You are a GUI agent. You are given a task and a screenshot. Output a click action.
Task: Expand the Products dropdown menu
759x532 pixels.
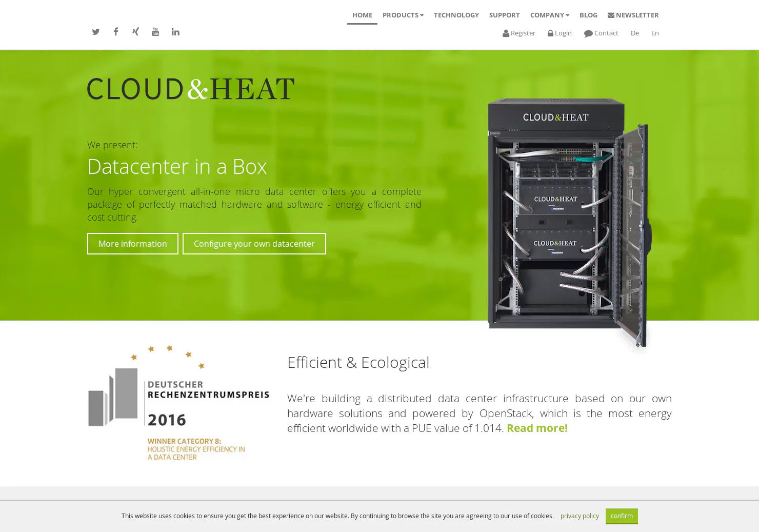pyautogui.click(x=403, y=15)
